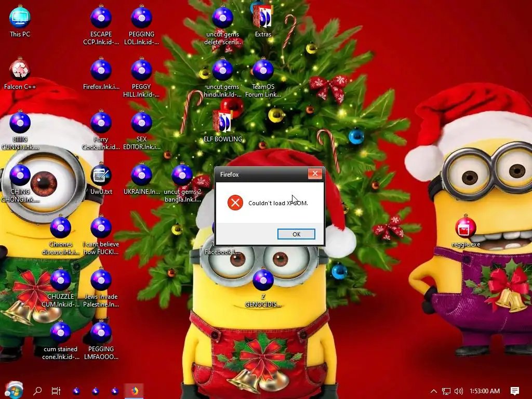Image resolution: width=532 pixels, height=399 pixels.
Task: Select the reggie.exe desktop icon
Action: point(466,231)
